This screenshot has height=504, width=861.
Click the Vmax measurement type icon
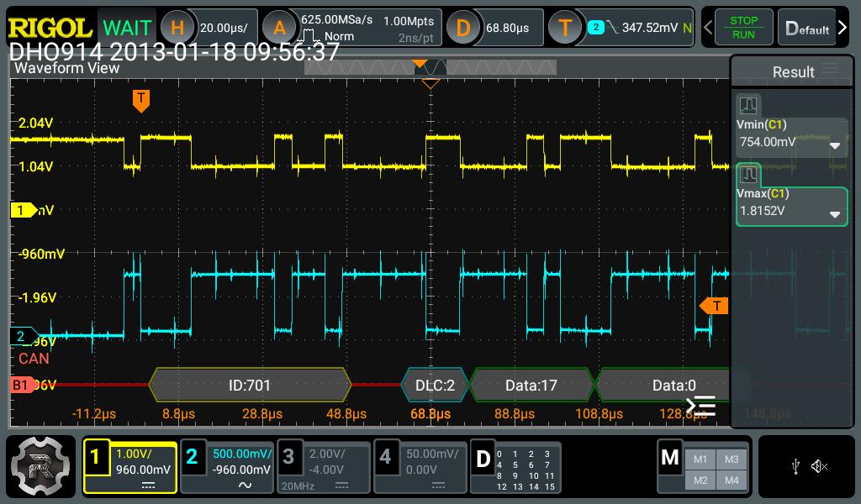point(747,175)
